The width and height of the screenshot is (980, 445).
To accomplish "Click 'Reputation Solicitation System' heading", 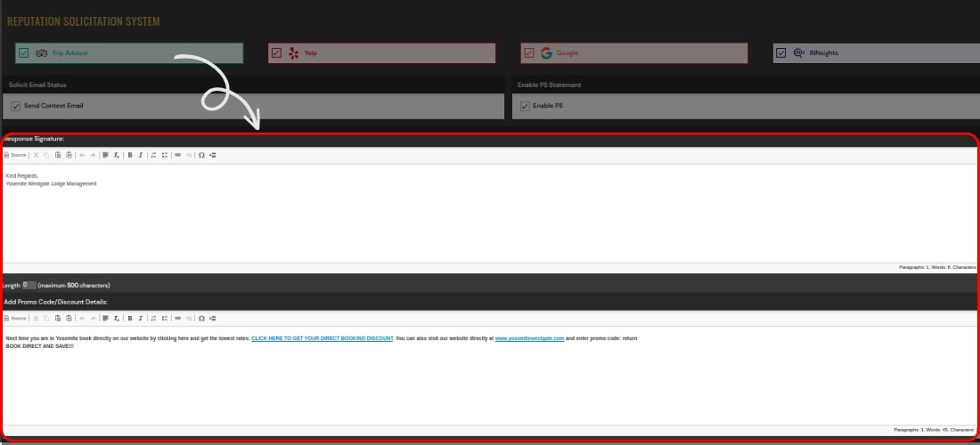I will pyautogui.click(x=83, y=22).
